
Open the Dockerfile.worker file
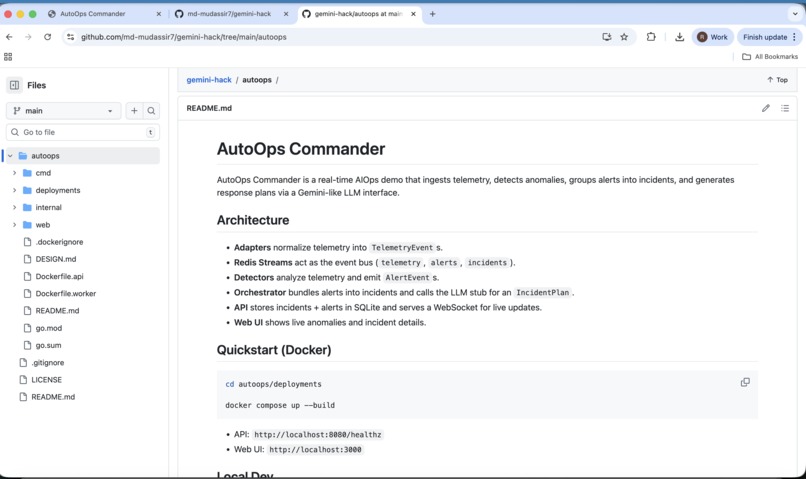point(65,293)
